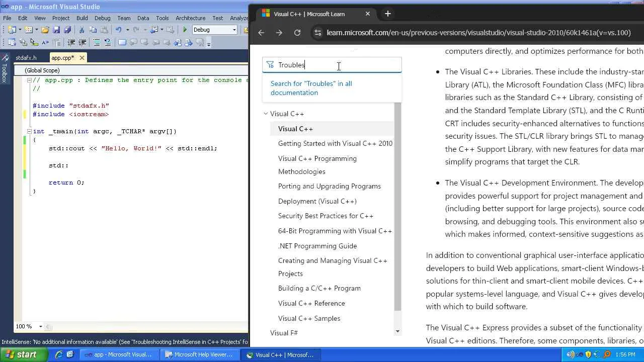Toggle bookmark on current line icon
The image size is (644, 362).
coord(122,43)
